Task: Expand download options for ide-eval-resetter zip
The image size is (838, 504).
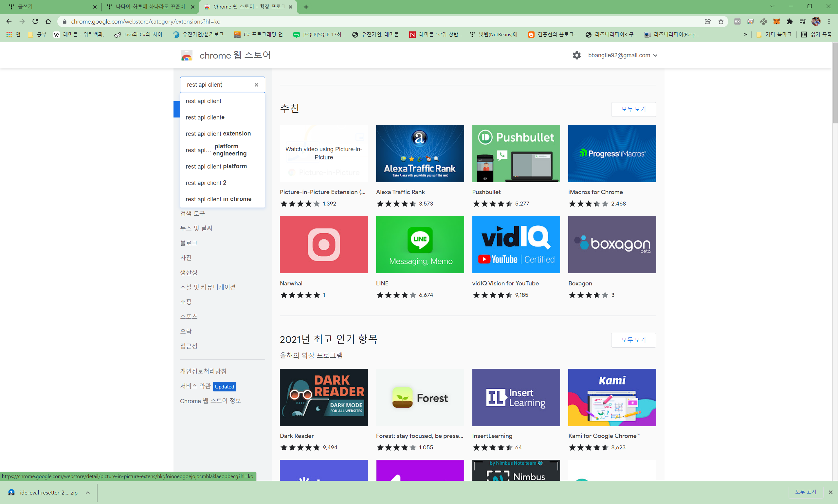Action: (88, 493)
